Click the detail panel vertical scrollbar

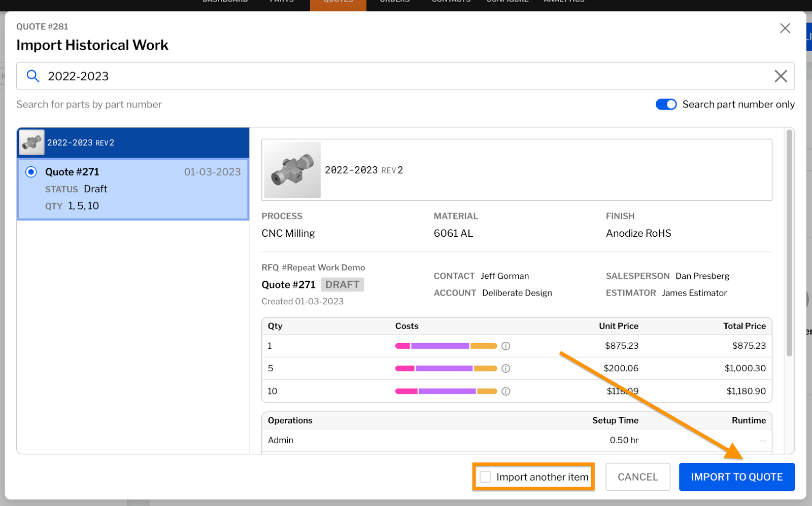789,243
